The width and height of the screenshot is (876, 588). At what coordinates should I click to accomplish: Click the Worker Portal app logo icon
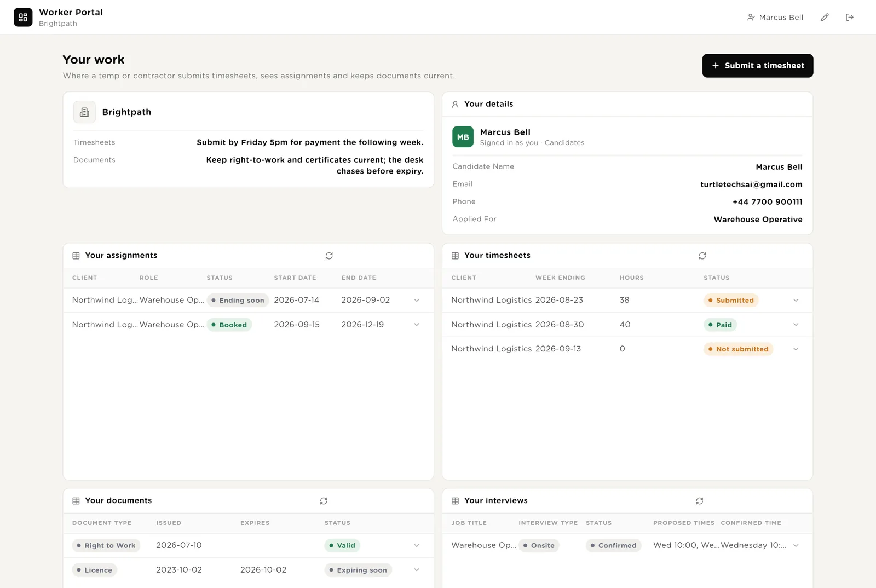[23, 18]
